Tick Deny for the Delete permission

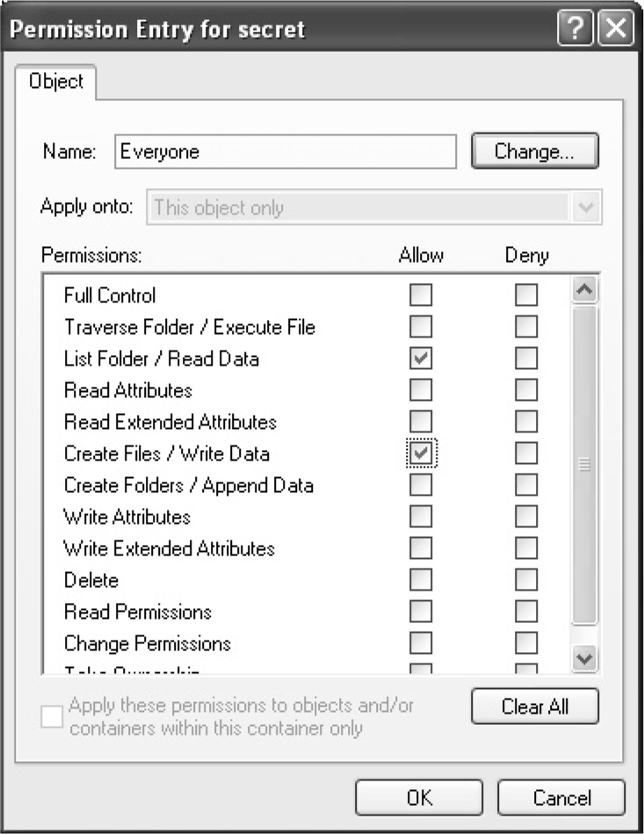tap(526, 580)
